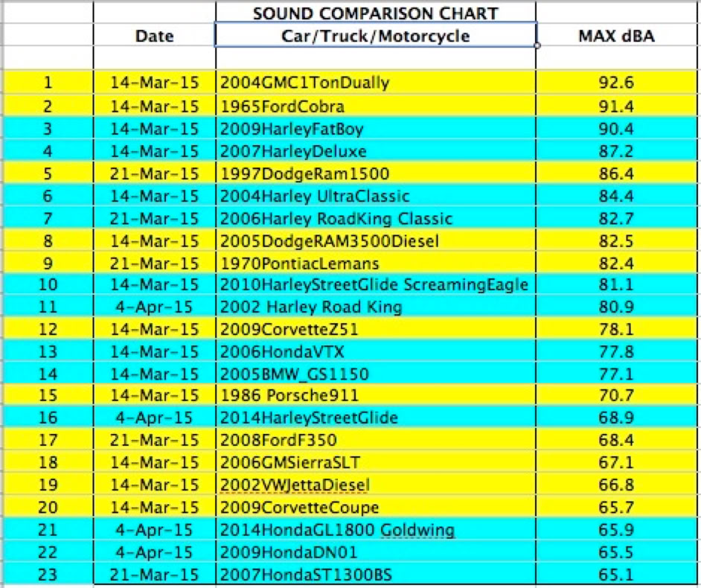Select the '2006Harley RoadKing Classic' cell
The image size is (701, 588).
375,218
